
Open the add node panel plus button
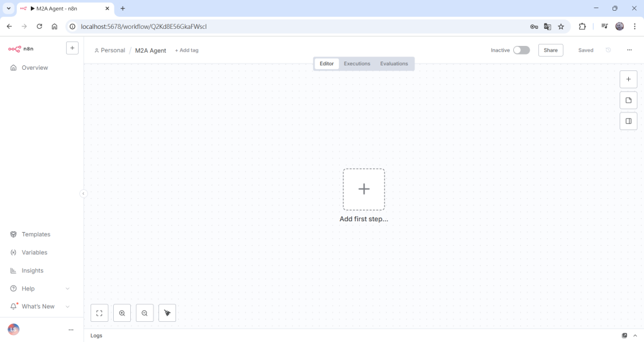628,79
